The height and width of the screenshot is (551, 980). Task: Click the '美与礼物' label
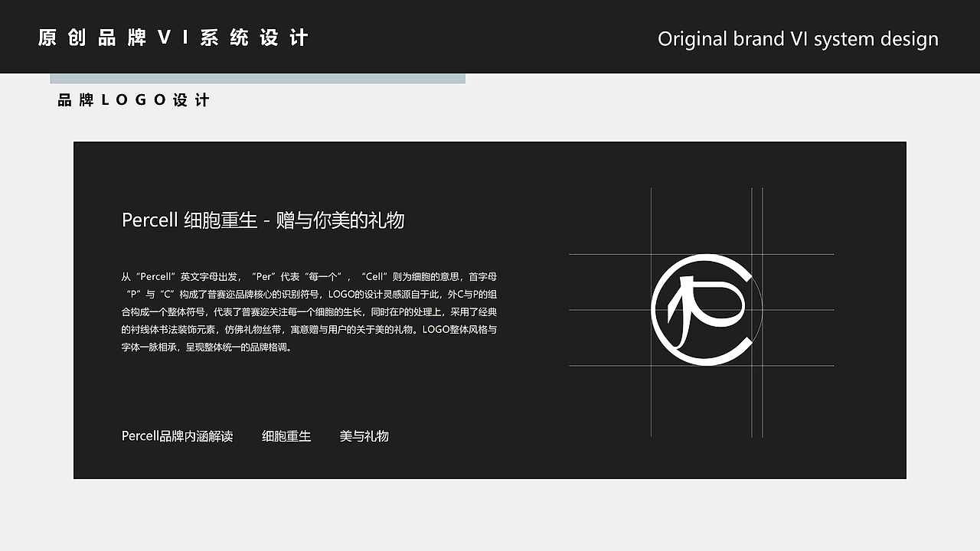click(364, 436)
